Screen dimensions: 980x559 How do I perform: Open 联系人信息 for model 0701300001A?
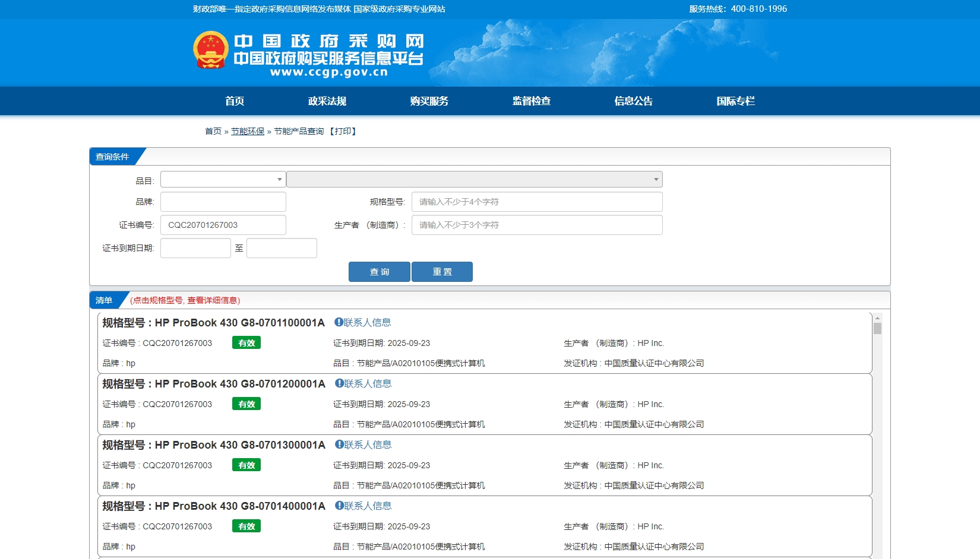368,444
